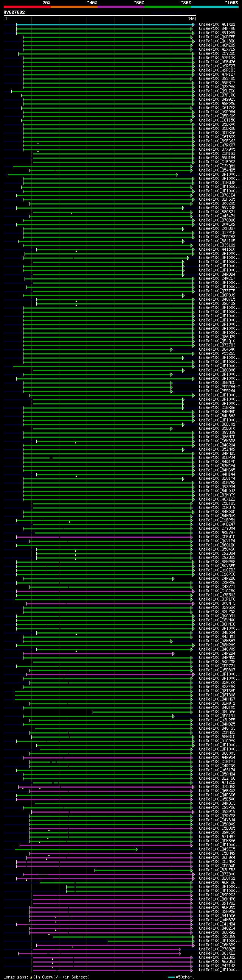
Task: Select hit label UniRef100_A9PBT7
Action: coord(217,83)
